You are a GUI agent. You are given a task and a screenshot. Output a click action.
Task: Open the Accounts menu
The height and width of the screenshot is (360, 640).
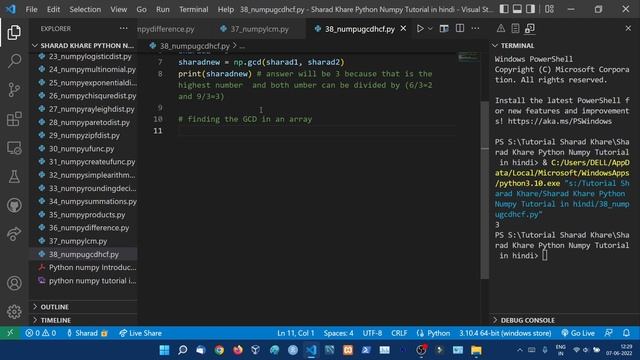point(14,283)
